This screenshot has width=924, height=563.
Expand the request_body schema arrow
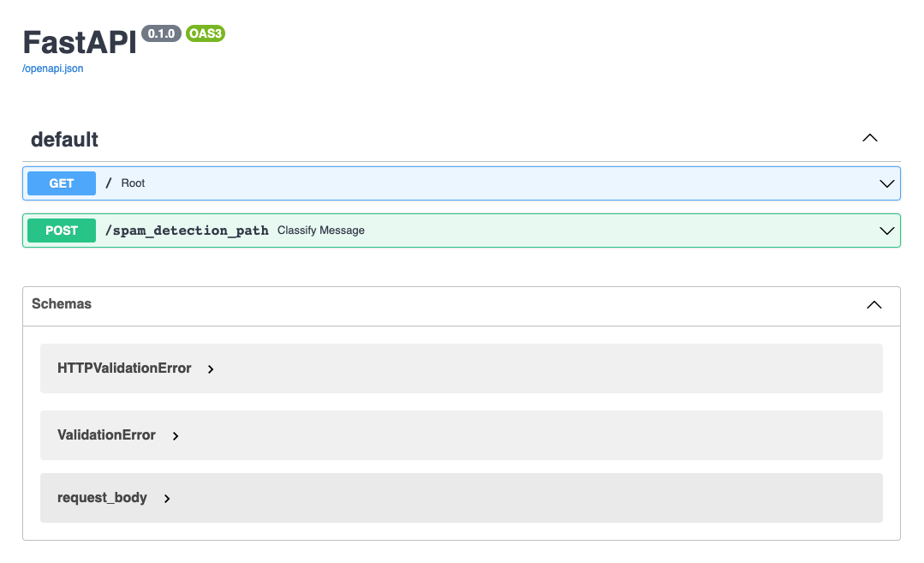(167, 499)
